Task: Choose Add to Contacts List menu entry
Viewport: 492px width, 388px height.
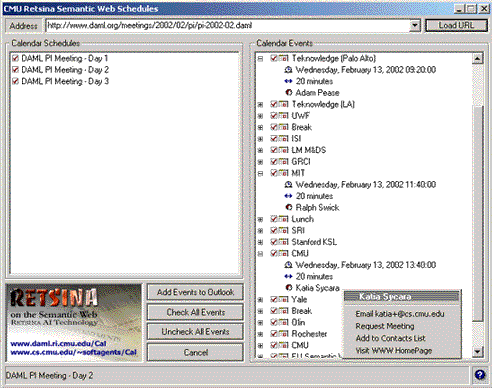Action: pyautogui.click(x=390, y=338)
